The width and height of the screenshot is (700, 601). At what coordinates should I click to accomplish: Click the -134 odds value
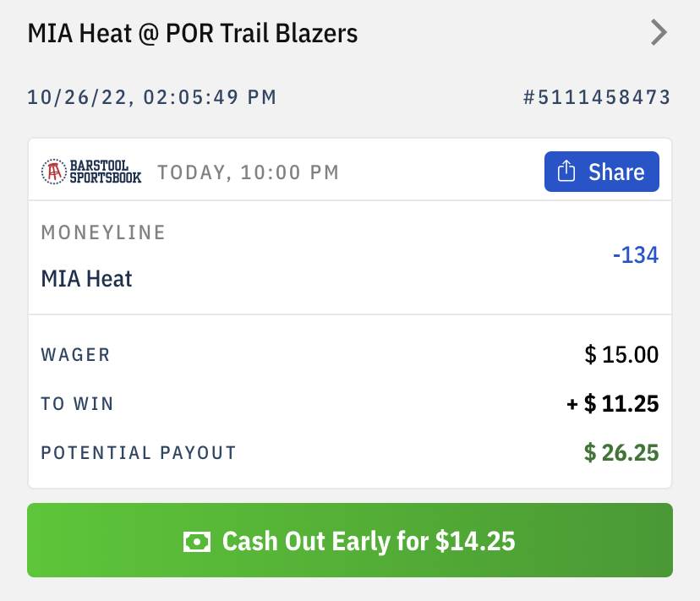(634, 254)
